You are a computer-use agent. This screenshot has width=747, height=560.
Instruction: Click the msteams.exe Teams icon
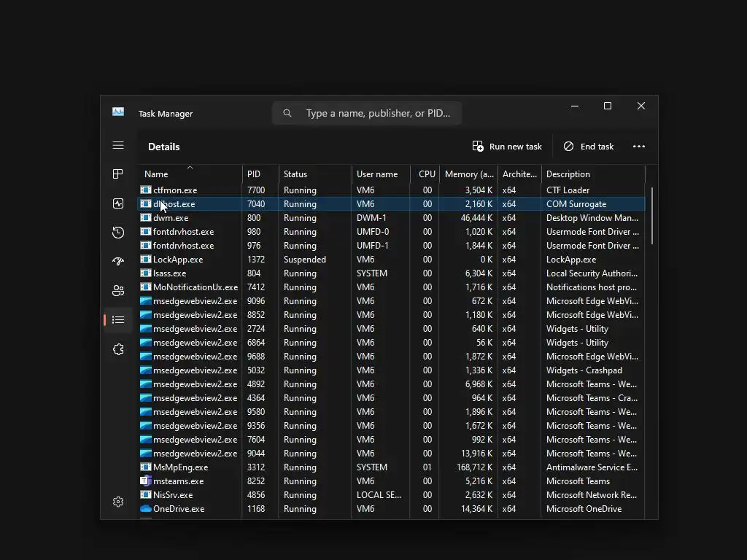pos(146,481)
